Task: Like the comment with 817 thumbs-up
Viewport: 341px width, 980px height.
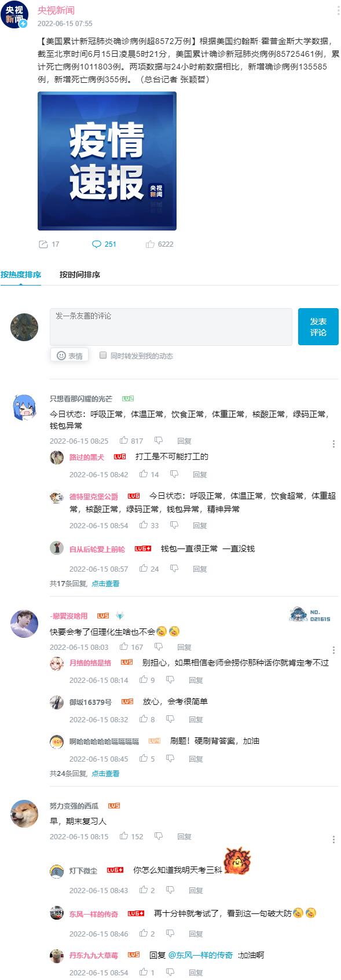Action: click(x=124, y=441)
